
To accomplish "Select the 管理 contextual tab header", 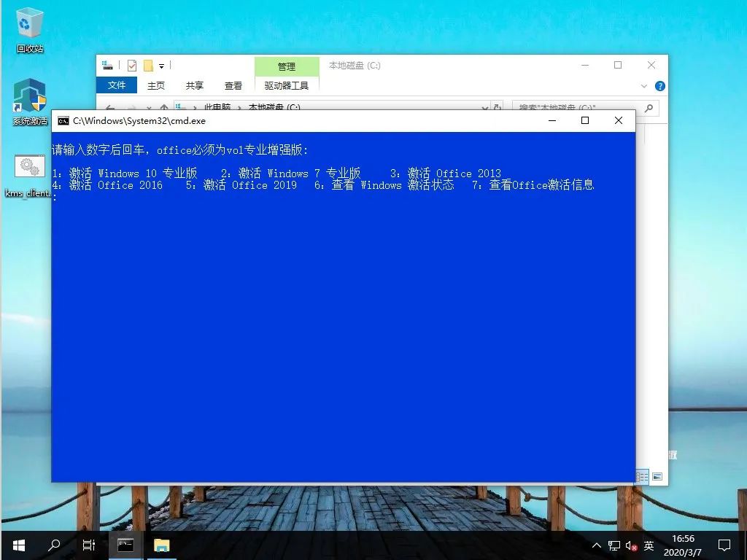I will [x=287, y=66].
